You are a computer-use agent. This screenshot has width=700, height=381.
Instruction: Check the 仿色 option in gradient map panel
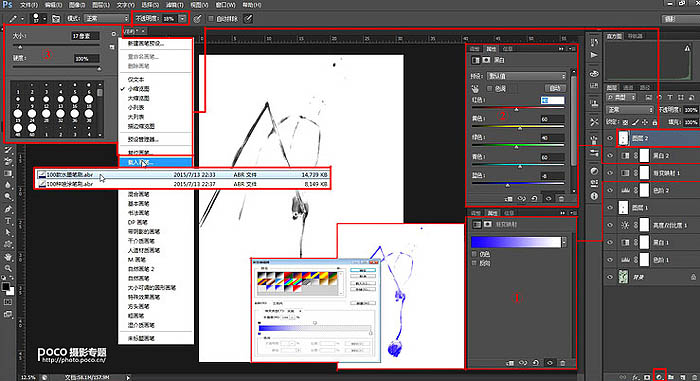474,254
